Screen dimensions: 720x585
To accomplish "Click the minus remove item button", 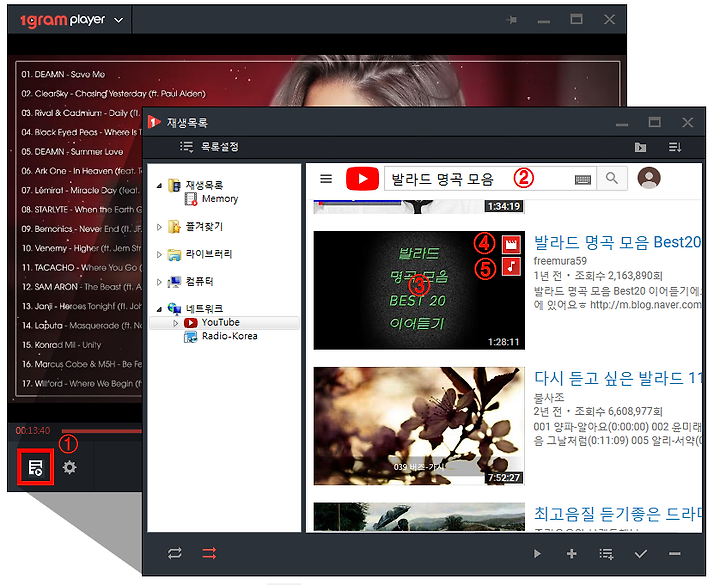I will coord(675,554).
